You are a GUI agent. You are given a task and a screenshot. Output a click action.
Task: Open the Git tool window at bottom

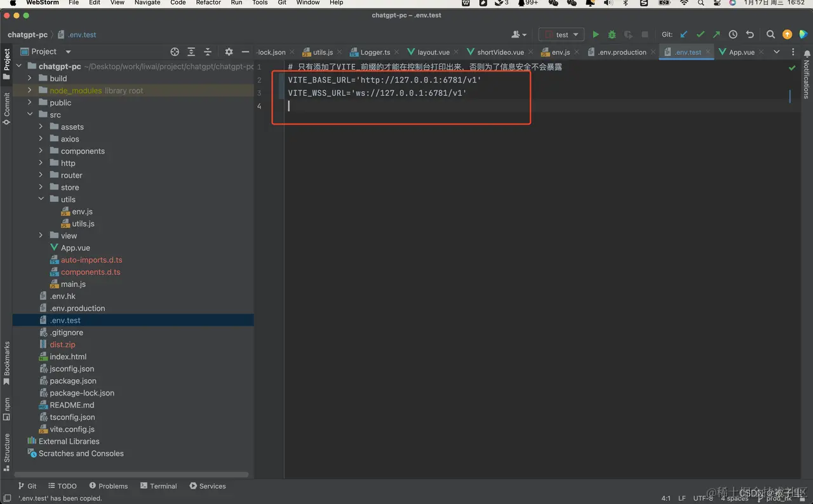pyautogui.click(x=27, y=486)
